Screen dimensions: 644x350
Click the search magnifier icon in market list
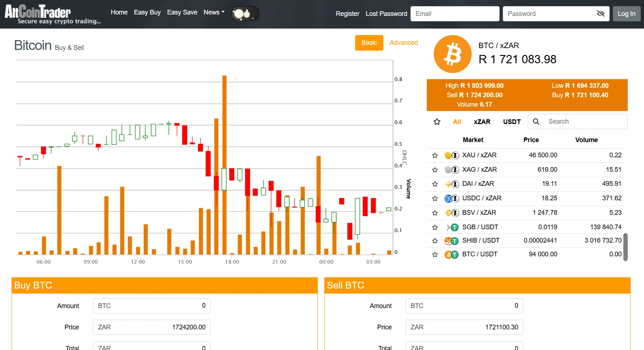point(536,122)
